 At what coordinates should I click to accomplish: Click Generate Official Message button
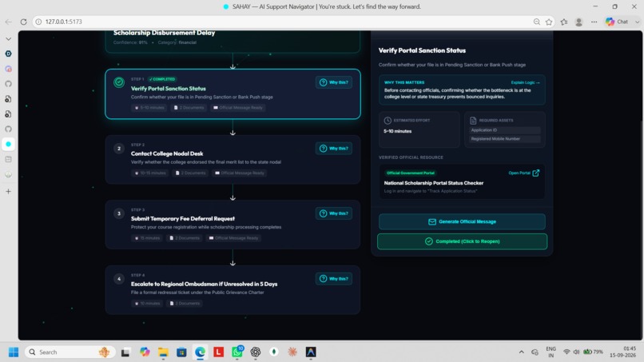[x=462, y=221]
